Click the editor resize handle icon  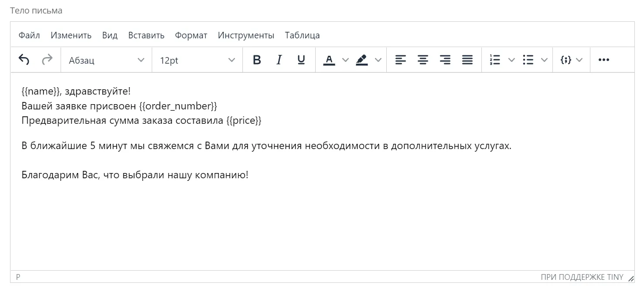(x=631, y=278)
